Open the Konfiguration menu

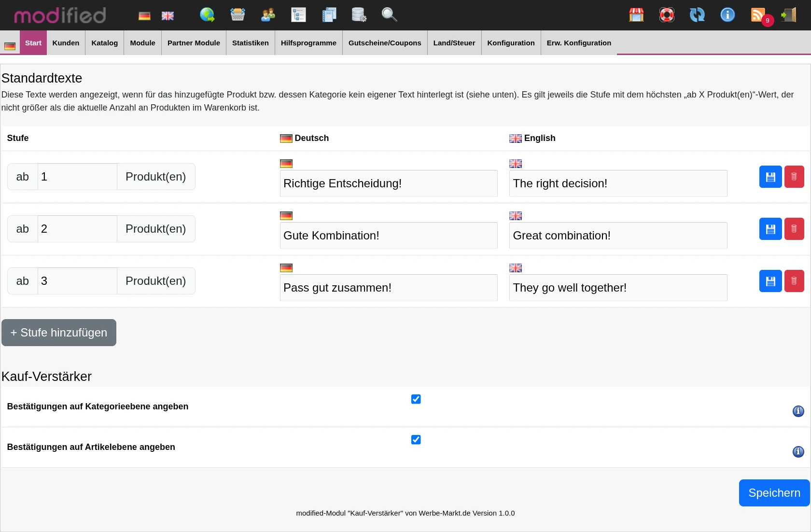511,43
